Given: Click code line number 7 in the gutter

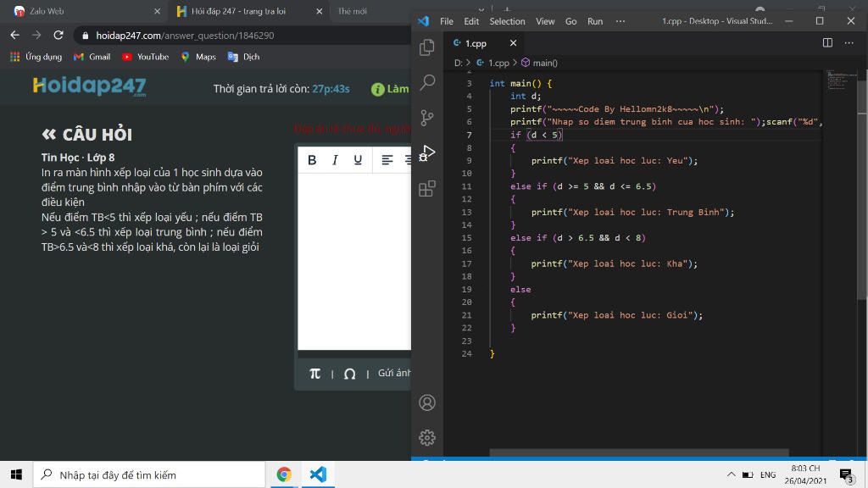Looking at the screenshot, I should (x=469, y=135).
